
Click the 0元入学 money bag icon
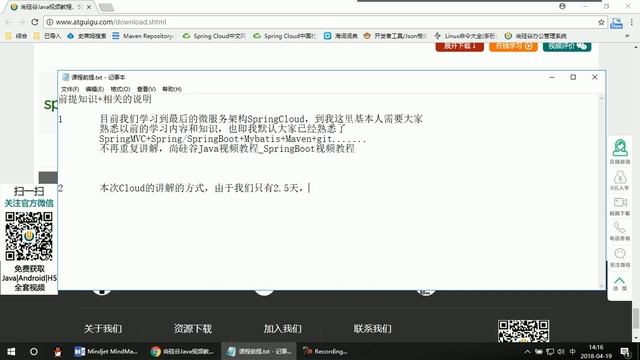click(x=620, y=180)
